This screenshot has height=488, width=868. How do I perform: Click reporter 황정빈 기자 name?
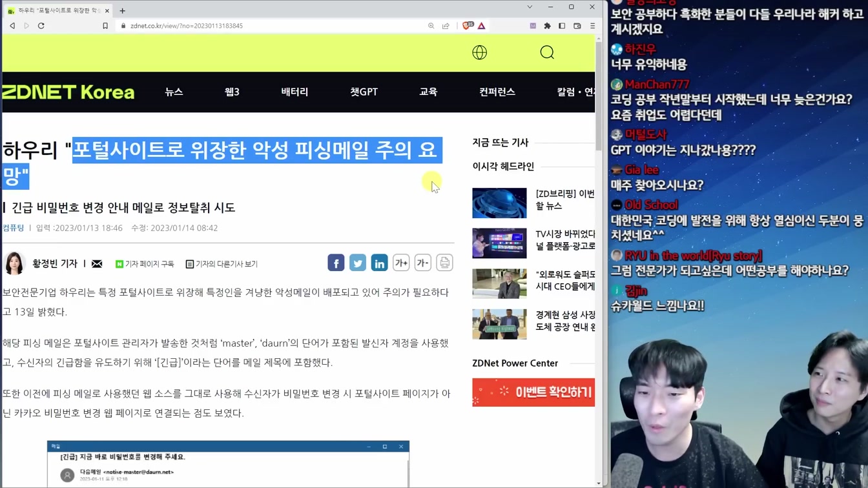tap(55, 263)
